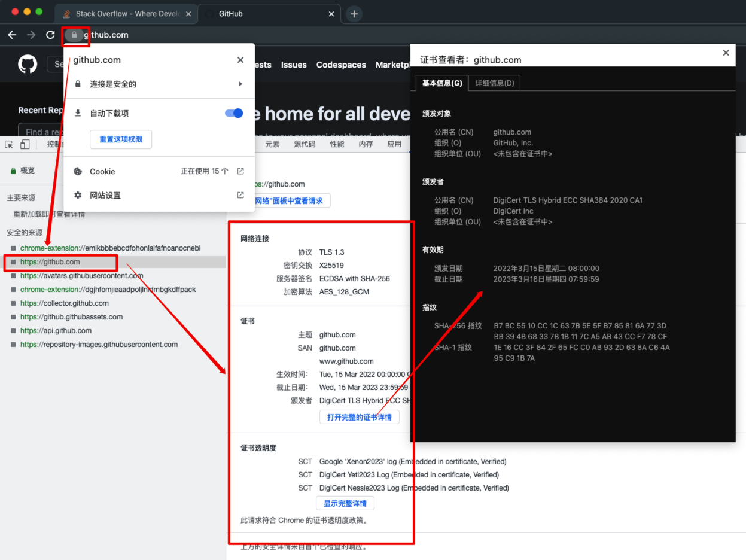Click the 连接是安全的 row
This screenshot has width=746, height=560.
(x=159, y=84)
